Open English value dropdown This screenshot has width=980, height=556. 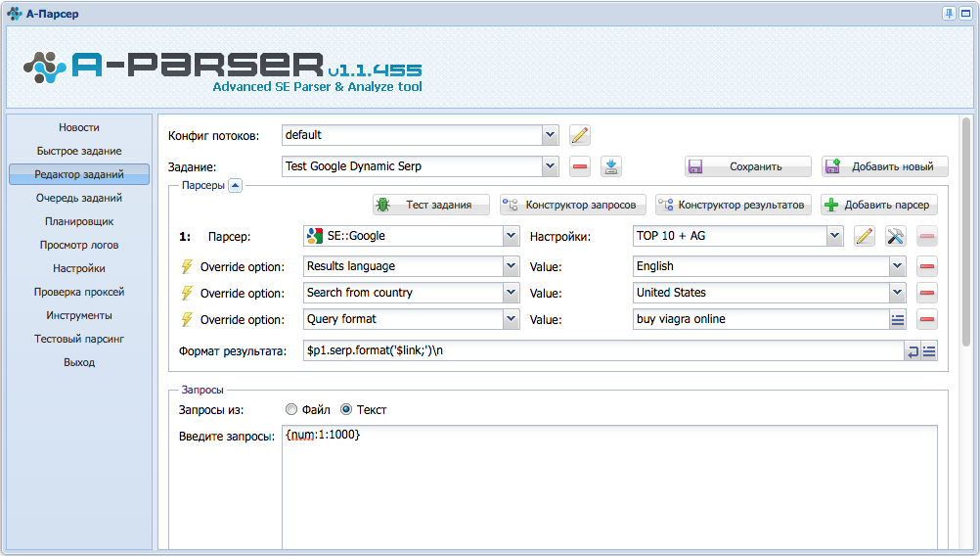click(x=898, y=266)
